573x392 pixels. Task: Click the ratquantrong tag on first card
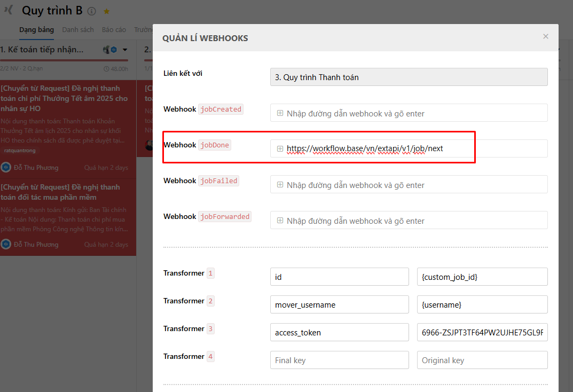pos(20,151)
